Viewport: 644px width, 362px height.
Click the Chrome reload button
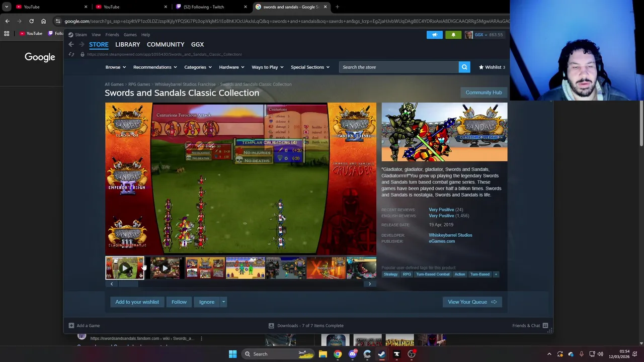31,21
